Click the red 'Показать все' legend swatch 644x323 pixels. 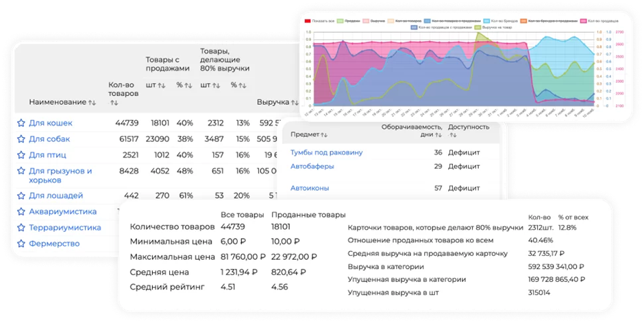click(x=308, y=21)
